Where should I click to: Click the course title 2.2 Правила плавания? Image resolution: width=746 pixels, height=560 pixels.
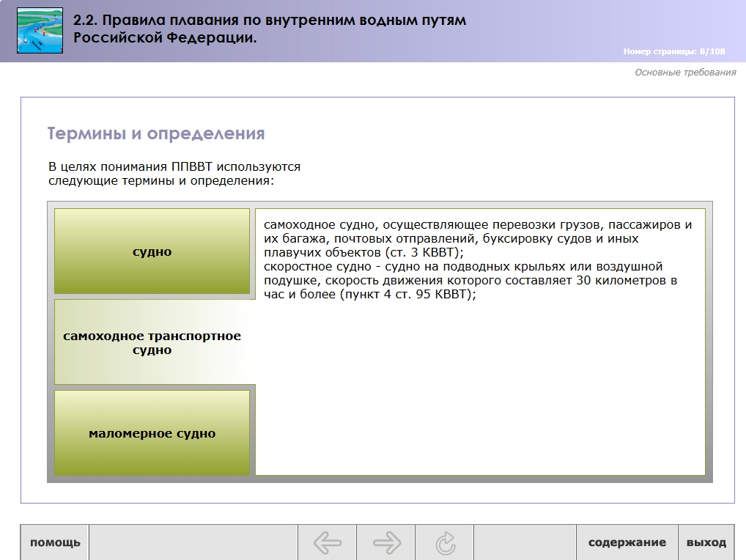pyautogui.click(x=270, y=29)
